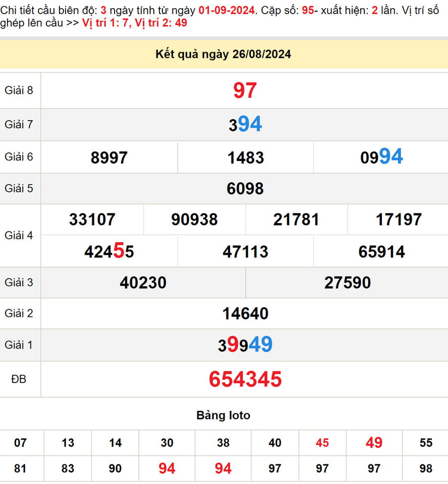Click the red loto table cell 45
Viewport: 448px width, 484px height.
(x=322, y=443)
